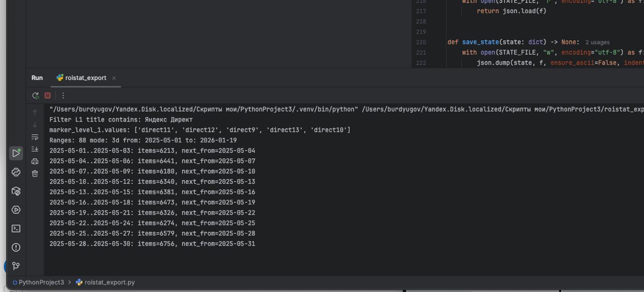This screenshot has width=644, height=292.
Task: Open the Run tool window button
Action: click(16, 153)
